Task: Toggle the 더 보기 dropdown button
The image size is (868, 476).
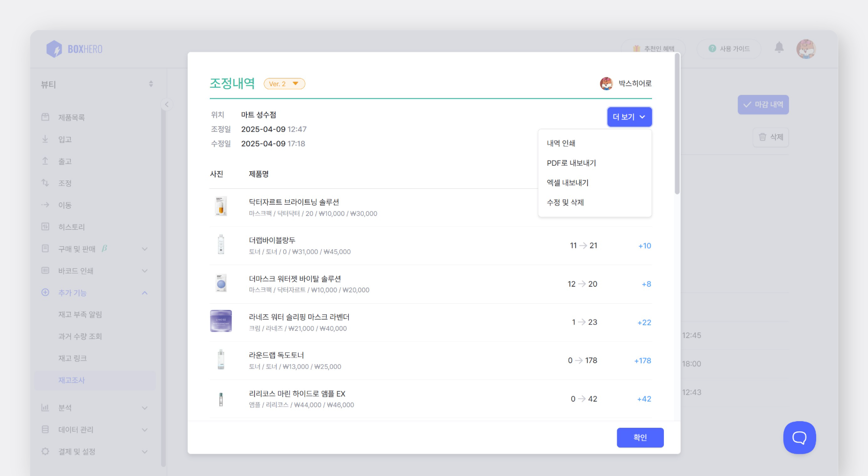Action: click(x=629, y=117)
